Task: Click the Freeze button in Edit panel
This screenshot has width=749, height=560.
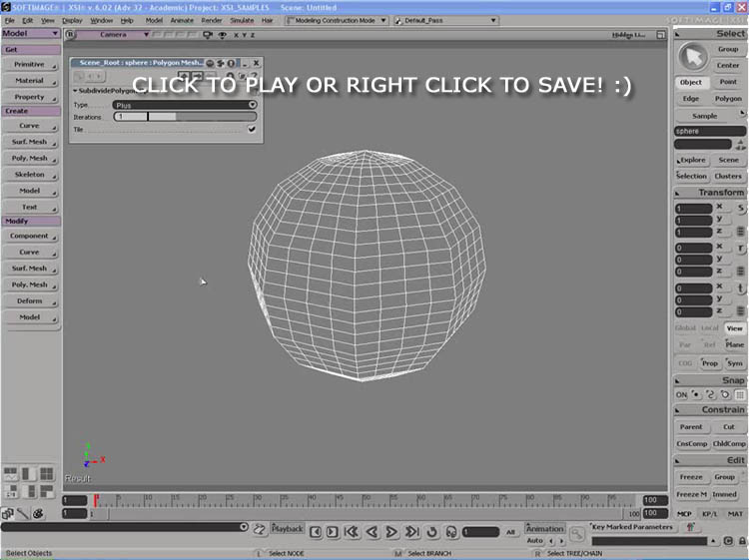Action: point(690,477)
